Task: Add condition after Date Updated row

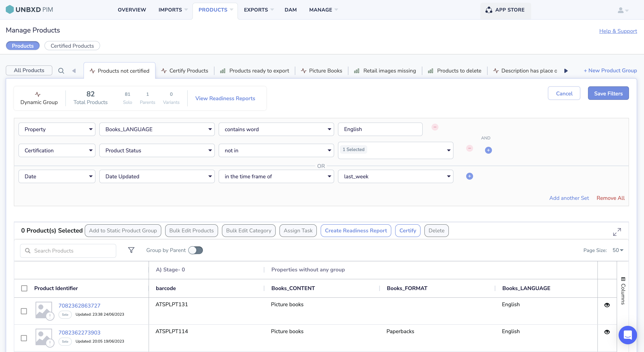Action: click(469, 176)
